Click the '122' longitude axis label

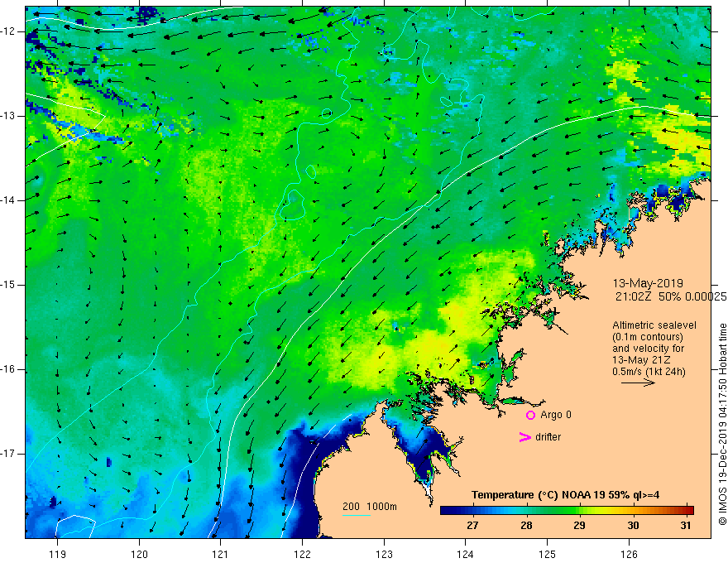[302, 554]
